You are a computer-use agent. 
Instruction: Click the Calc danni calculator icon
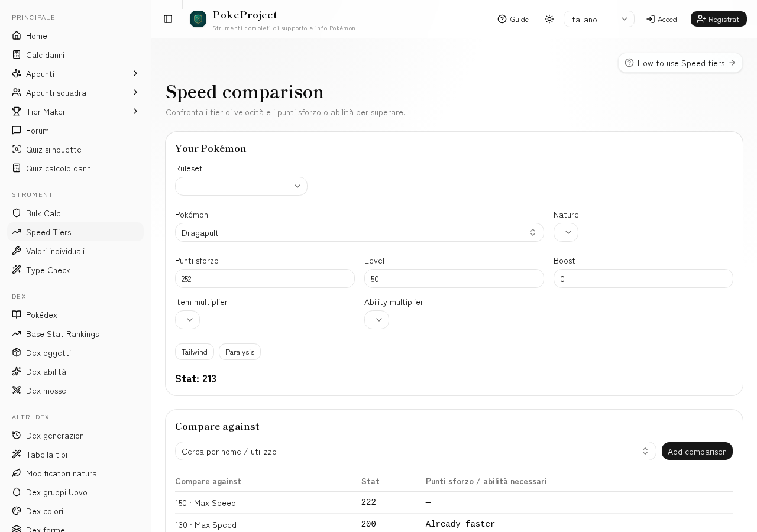click(17, 55)
